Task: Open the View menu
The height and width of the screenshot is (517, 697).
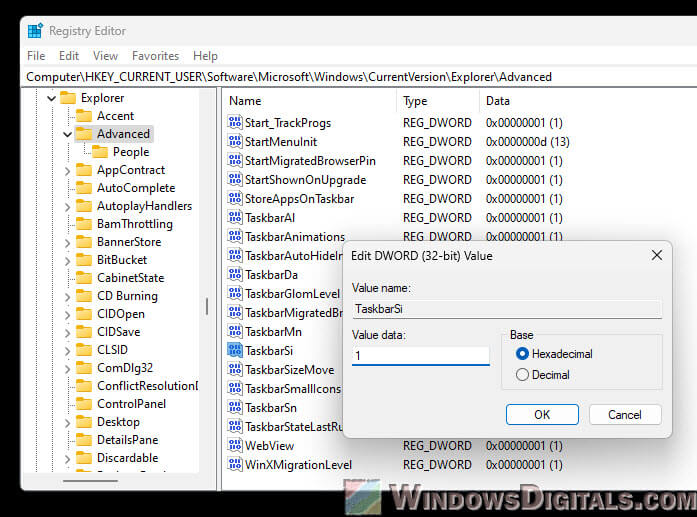Action: [105, 56]
